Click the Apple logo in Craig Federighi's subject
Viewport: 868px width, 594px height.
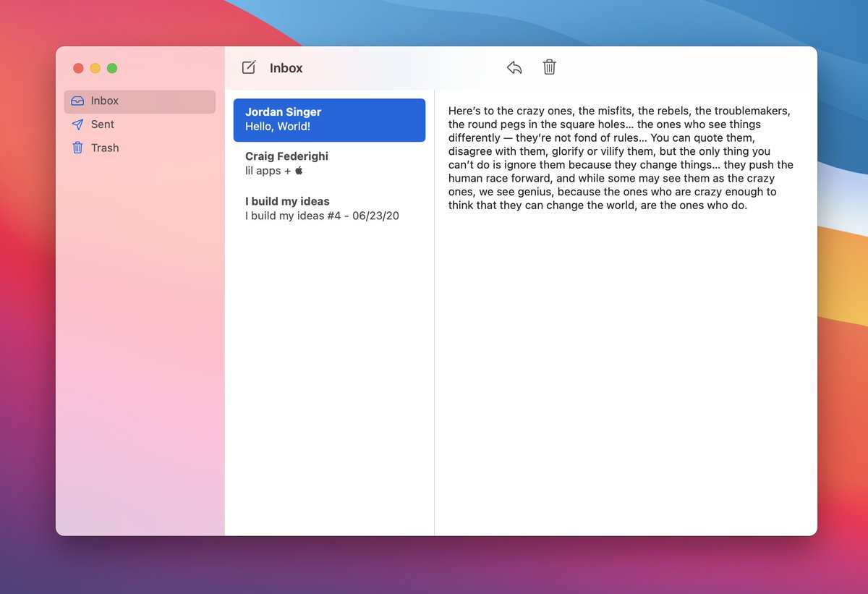point(297,171)
